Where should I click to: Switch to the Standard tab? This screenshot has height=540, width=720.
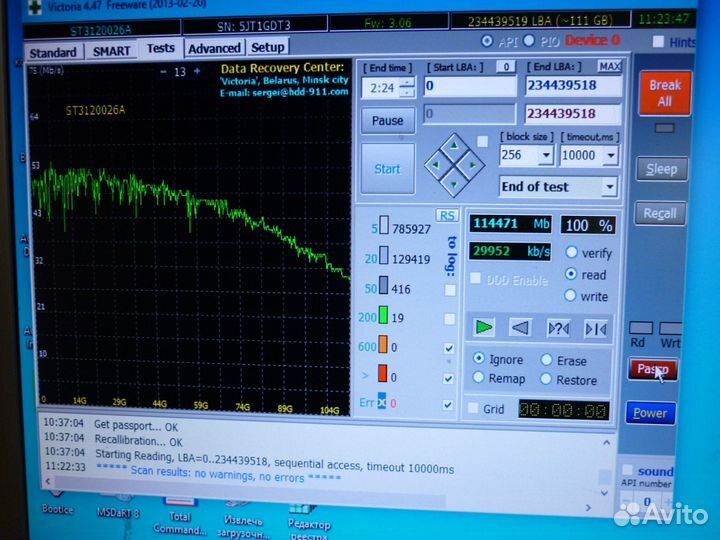pyautogui.click(x=53, y=52)
